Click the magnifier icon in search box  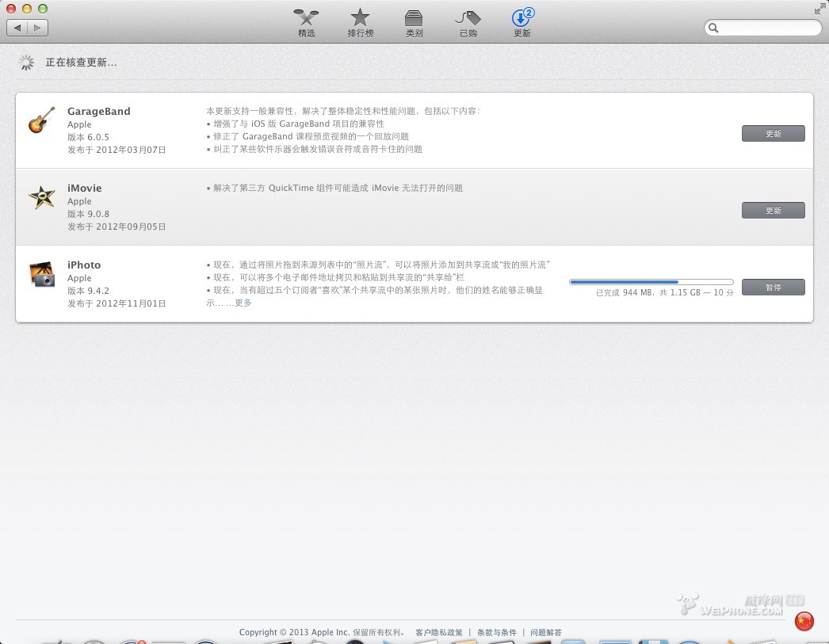(x=713, y=28)
